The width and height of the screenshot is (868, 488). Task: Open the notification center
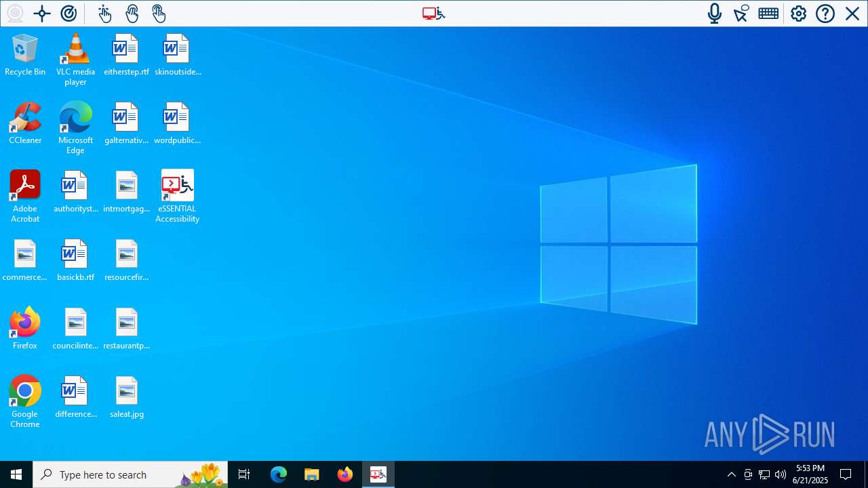[x=846, y=474]
